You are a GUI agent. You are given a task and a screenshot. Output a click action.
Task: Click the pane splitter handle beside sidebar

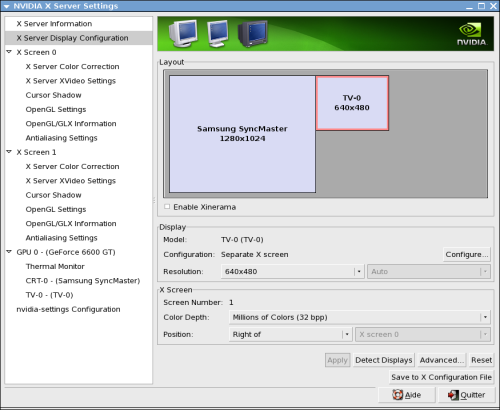(154, 200)
